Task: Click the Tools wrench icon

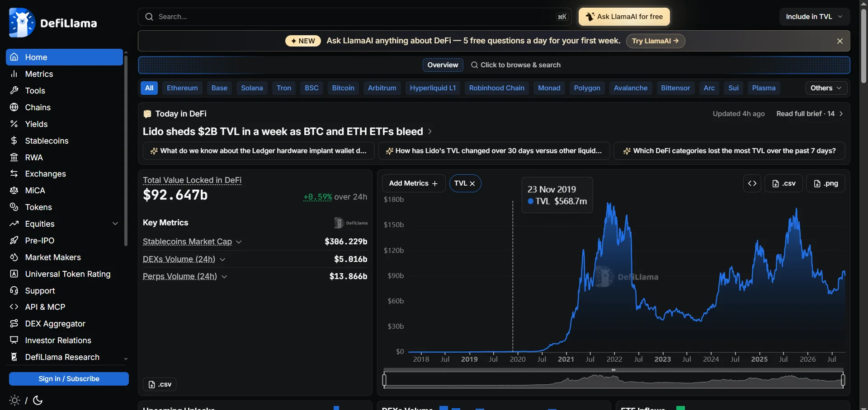Action: [14, 91]
